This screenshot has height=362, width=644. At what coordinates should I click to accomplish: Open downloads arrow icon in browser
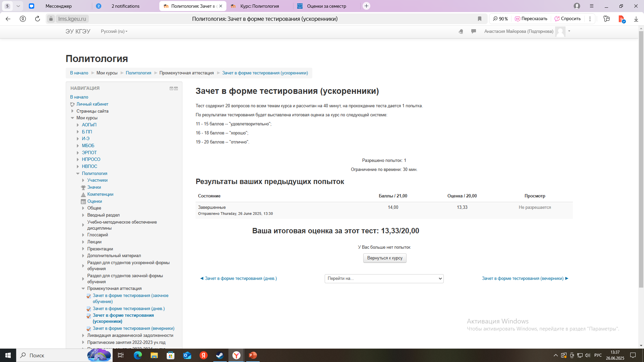pos(636,19)
